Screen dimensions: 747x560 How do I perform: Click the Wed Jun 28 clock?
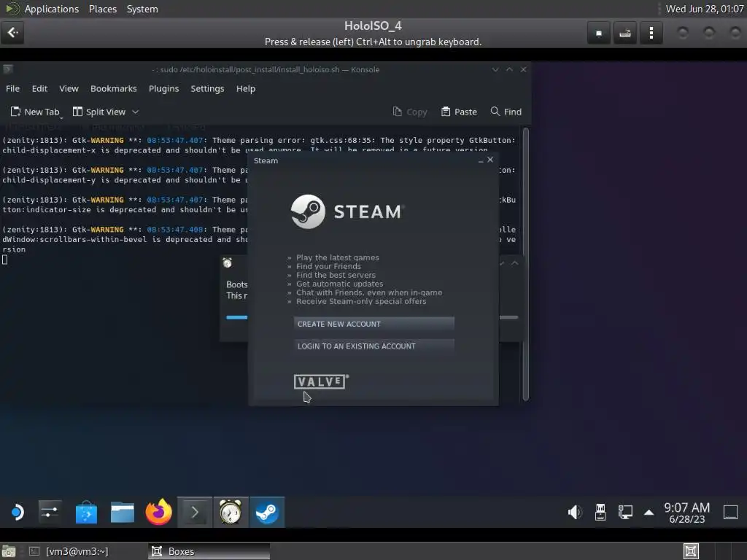(704, 9)
